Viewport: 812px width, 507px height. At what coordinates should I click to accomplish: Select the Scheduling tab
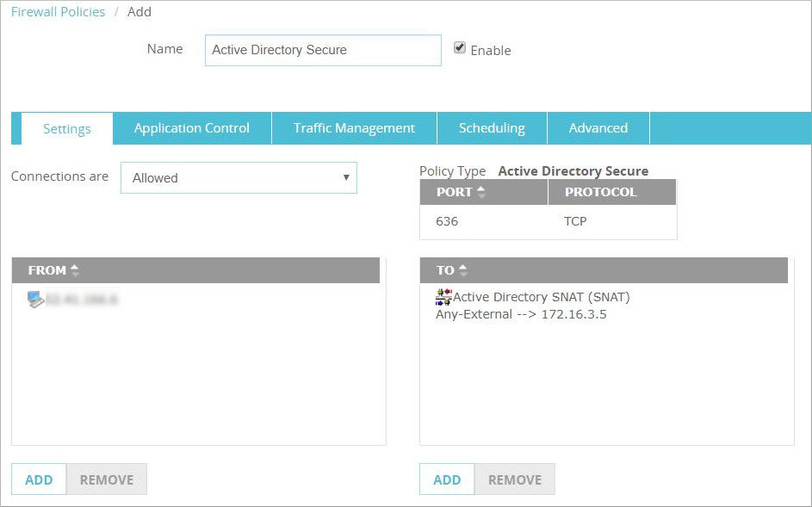[x=492, y=128]
